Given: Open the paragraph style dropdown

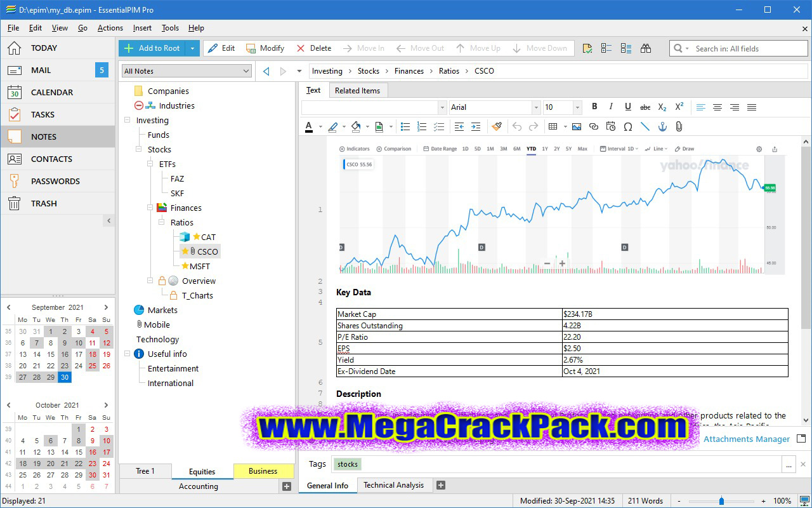Looking at the screenshot, I should tap(442, 107).
